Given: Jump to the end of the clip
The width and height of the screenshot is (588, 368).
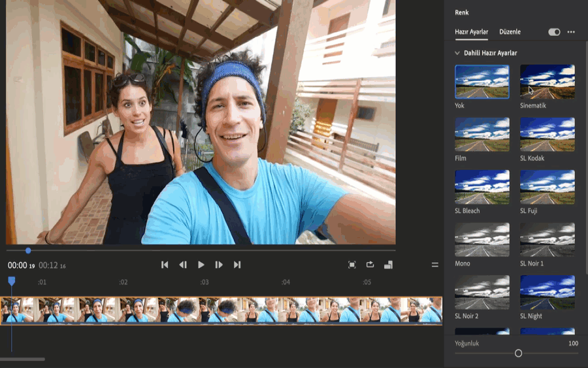Looking at the screenshot, I should click(237, 265).
